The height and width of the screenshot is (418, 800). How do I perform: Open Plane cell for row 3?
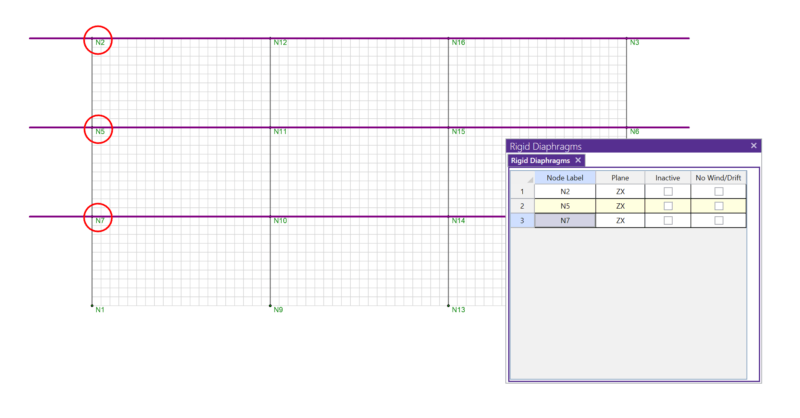tap(620, 221)
